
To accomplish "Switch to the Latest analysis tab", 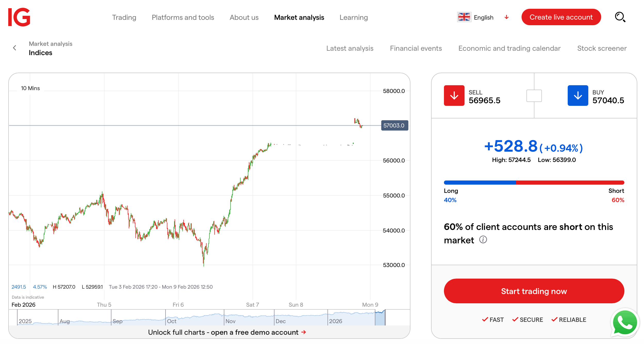I will (350, 48).
